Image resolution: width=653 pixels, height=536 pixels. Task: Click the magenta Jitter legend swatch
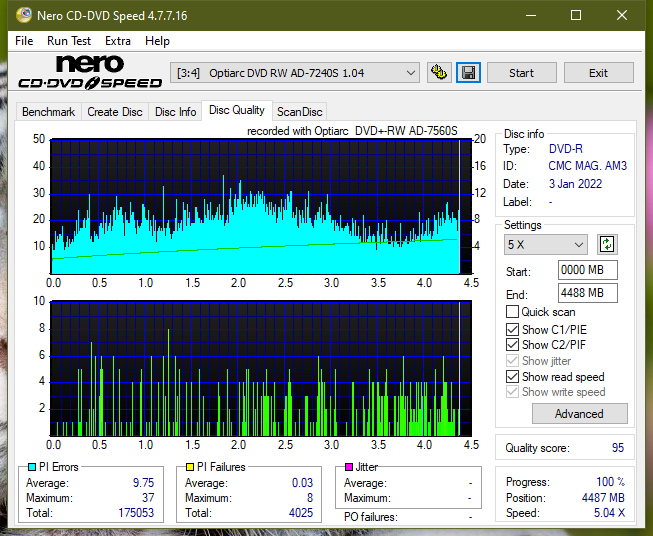coord(349,467)
